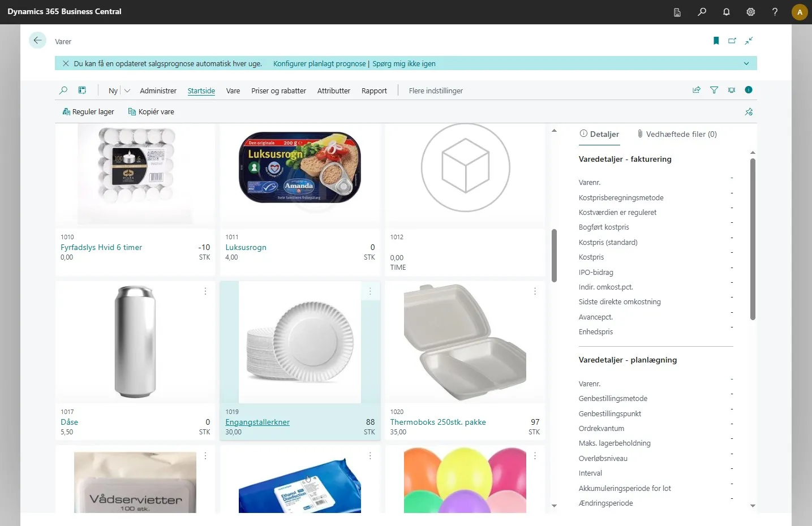Screen dimensions: 812x526
Task: Select the Thermoboks container thumbnail
Action: pyautogui.click(x=465, y=342)
